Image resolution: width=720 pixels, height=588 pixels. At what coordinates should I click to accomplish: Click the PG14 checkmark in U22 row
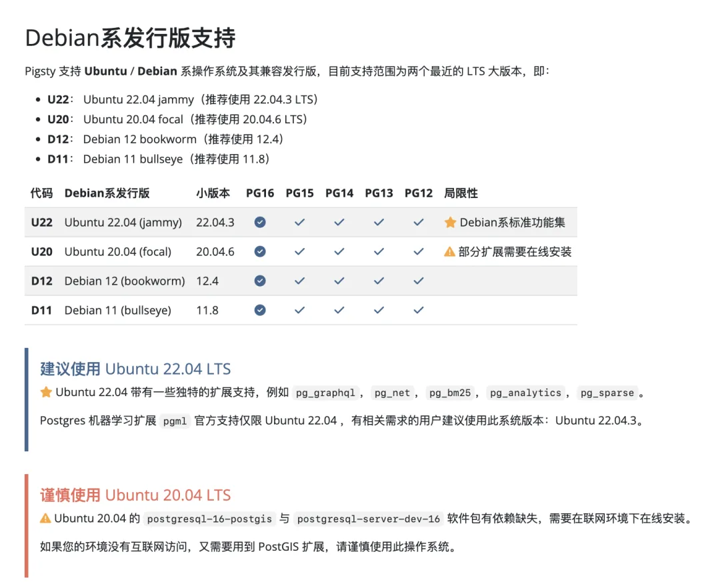[x=339, y=223]
